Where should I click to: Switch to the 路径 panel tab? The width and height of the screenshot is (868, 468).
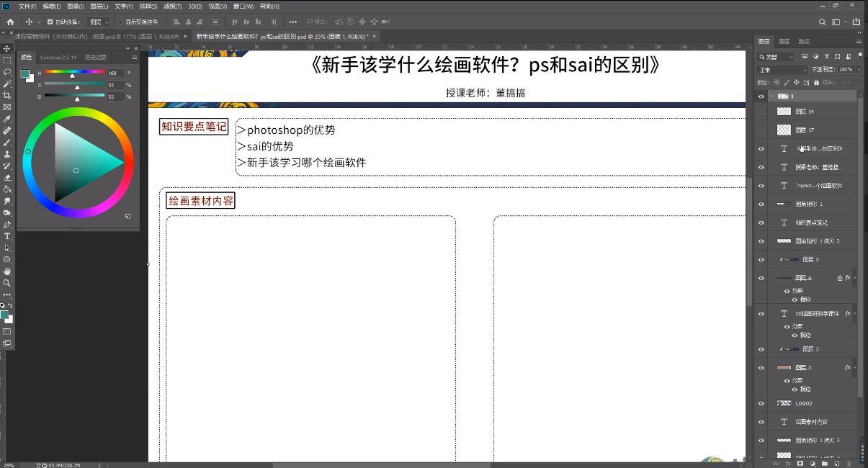pyautogui.click(x=804, y=42)
